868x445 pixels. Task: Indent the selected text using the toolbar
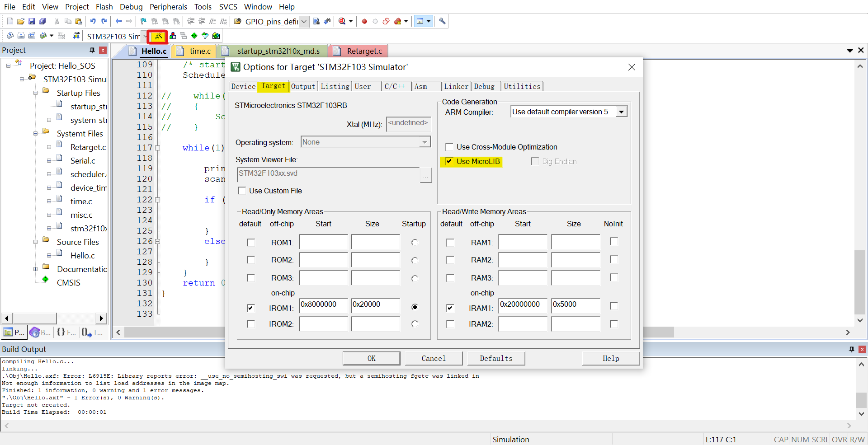191,21
